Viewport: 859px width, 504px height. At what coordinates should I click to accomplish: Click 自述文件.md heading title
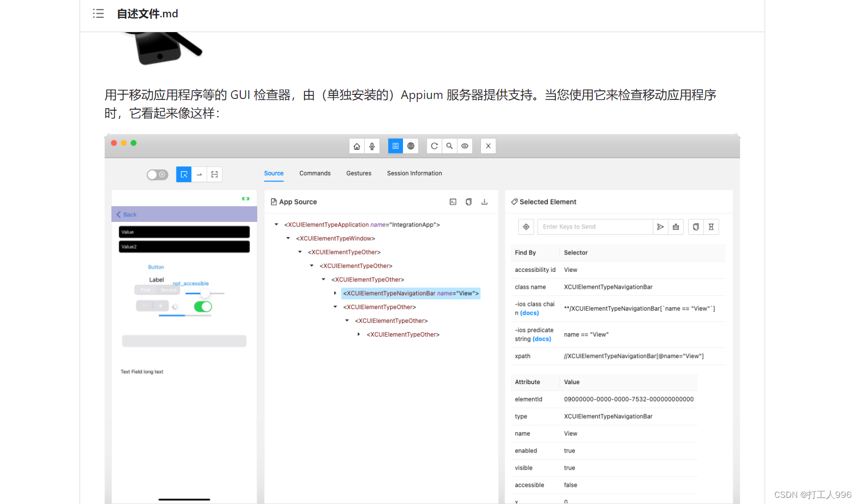[x=147, y=14]
